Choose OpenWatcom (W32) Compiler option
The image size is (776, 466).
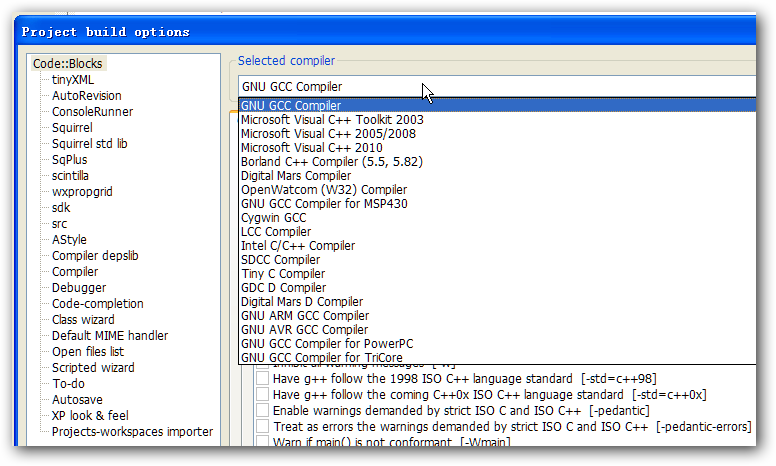pyautogui.click(x=497, y=189)
